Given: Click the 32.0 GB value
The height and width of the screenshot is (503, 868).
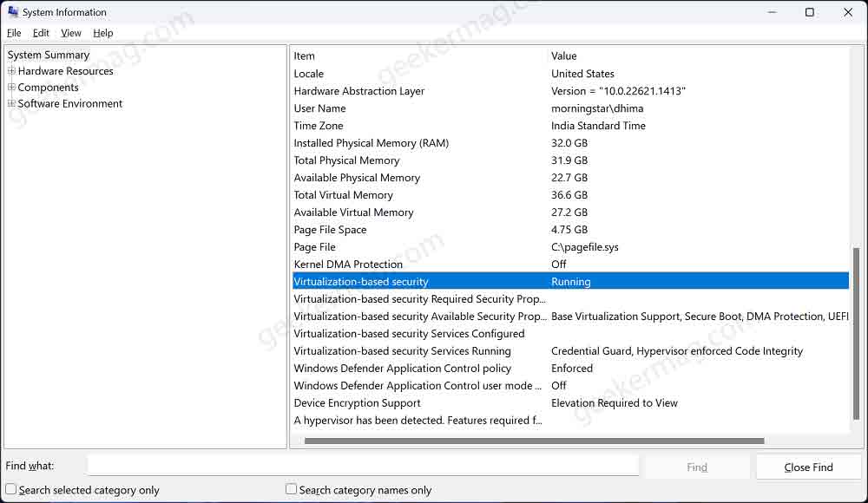Looking at the screenshot, I should (x=569, y=143).
